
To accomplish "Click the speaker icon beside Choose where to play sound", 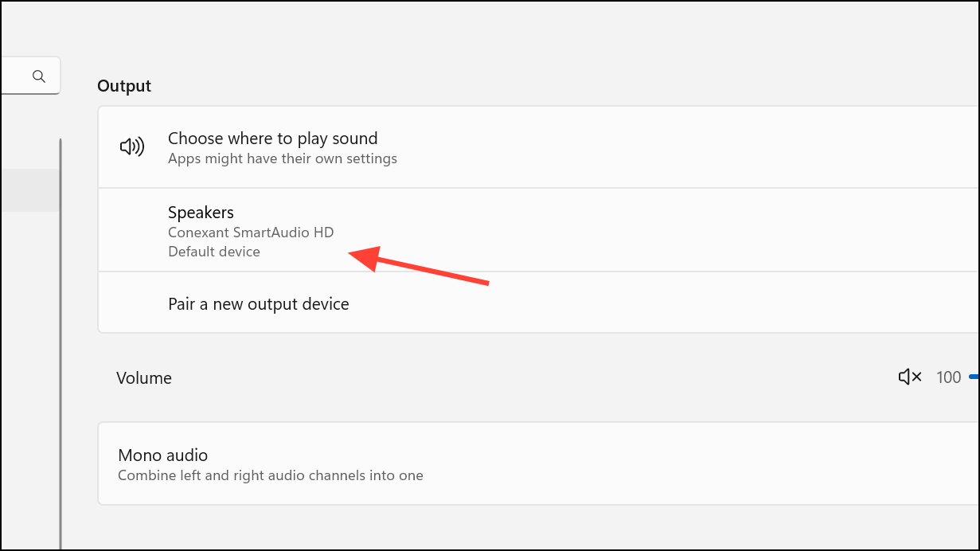I will pos(131,147).
